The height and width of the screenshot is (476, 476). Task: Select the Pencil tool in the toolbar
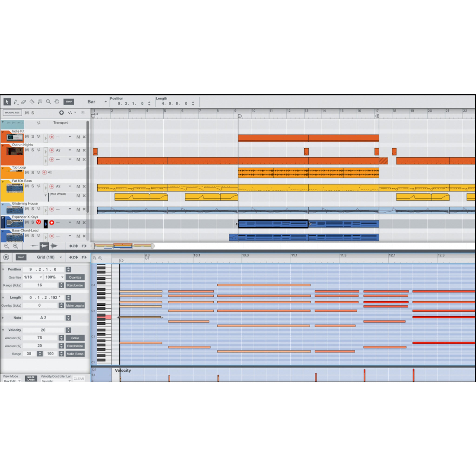16,102
